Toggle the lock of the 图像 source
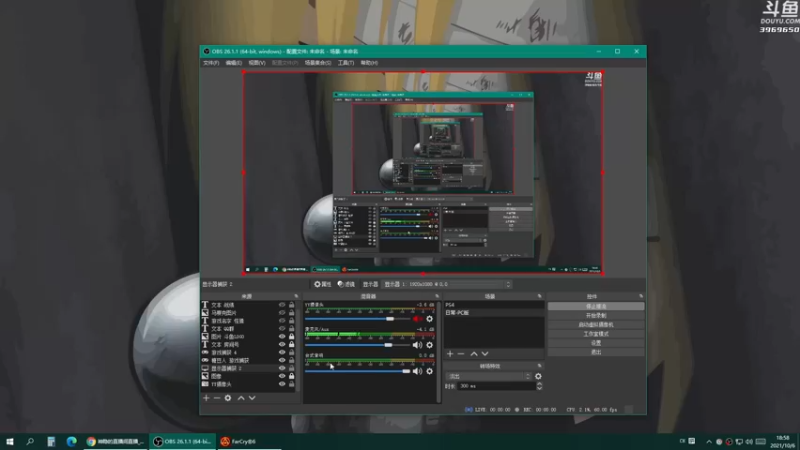 [291, 376]
